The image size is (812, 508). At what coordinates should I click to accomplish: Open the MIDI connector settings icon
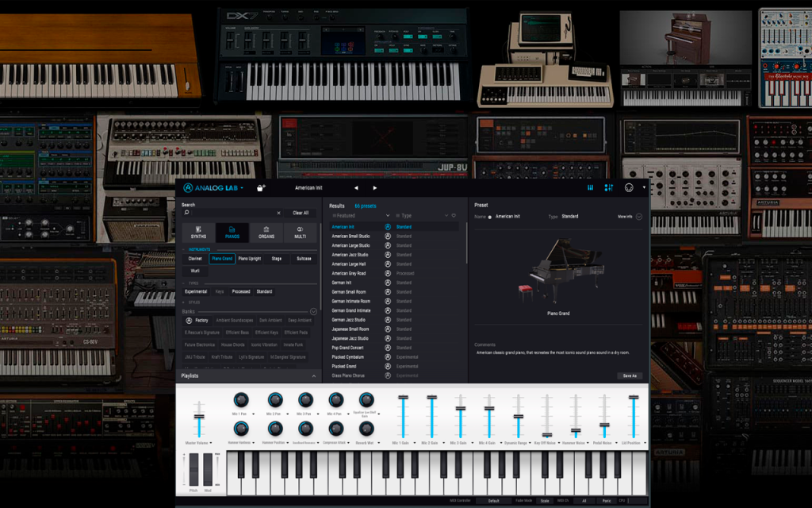pos(629,187)
